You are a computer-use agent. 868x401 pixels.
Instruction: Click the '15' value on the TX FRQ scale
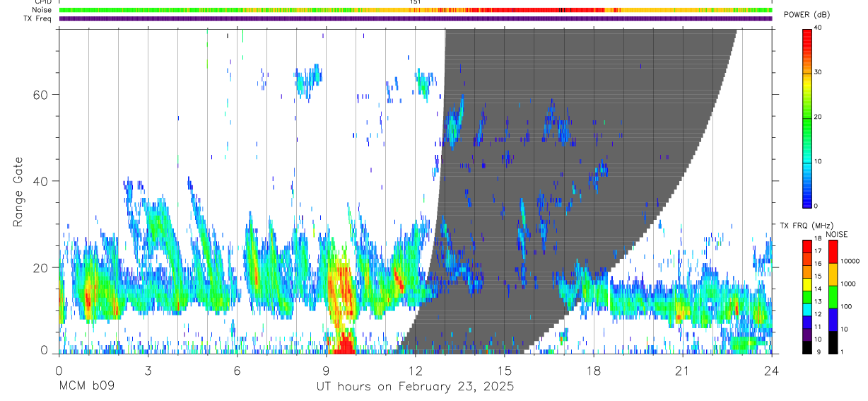click(x=818, y=277)
